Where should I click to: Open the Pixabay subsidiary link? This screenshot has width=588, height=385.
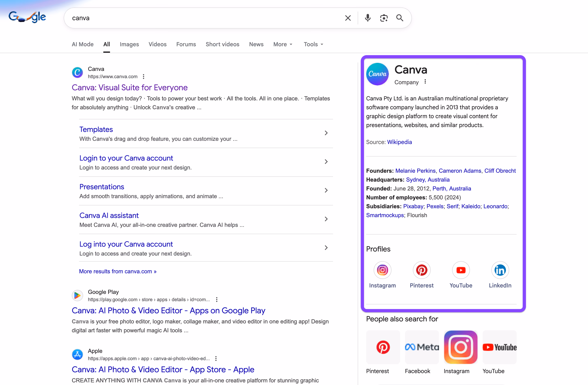point(413,206)
